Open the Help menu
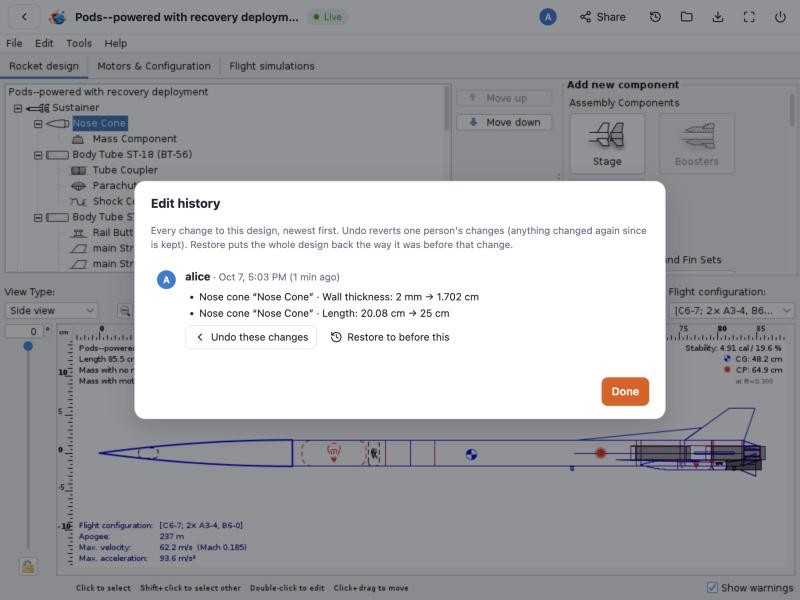The width and height of the screenshot is (800, 600). click(x=116, y=43)
